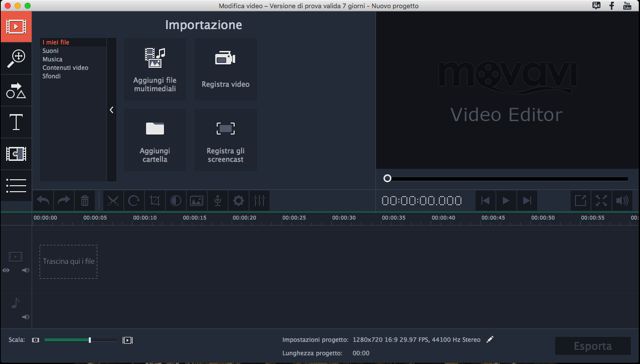Select the Titles text tool
This screenshot has height=364, width=640.
[x=16, y=122]
